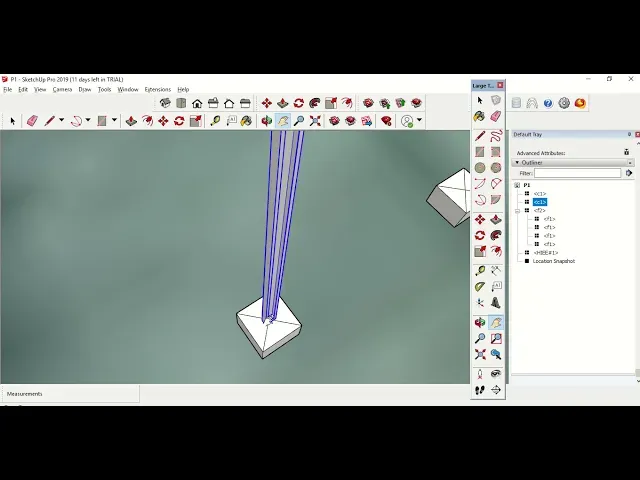
Task: Click the Zoom Extents tool in the palette
Action: click(x=480, y=354)
